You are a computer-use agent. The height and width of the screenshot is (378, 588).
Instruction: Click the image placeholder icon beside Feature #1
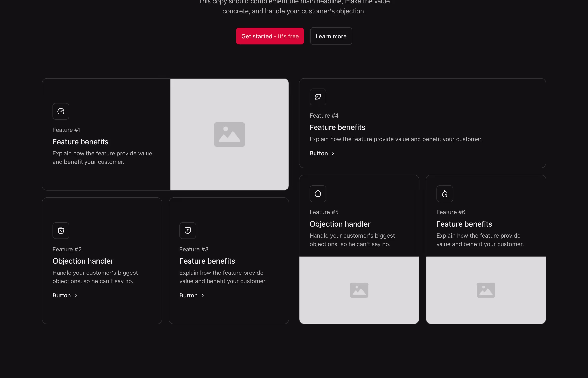point(229,134)
